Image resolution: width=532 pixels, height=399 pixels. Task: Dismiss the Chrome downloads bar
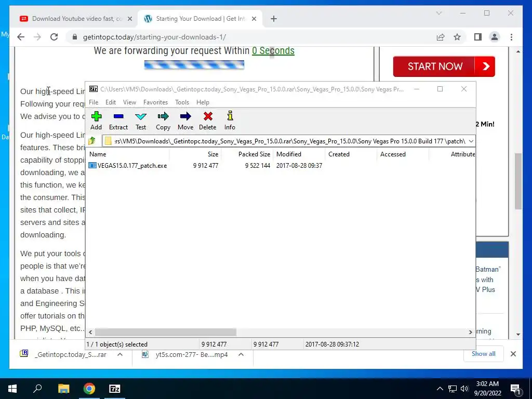(513, 354)
